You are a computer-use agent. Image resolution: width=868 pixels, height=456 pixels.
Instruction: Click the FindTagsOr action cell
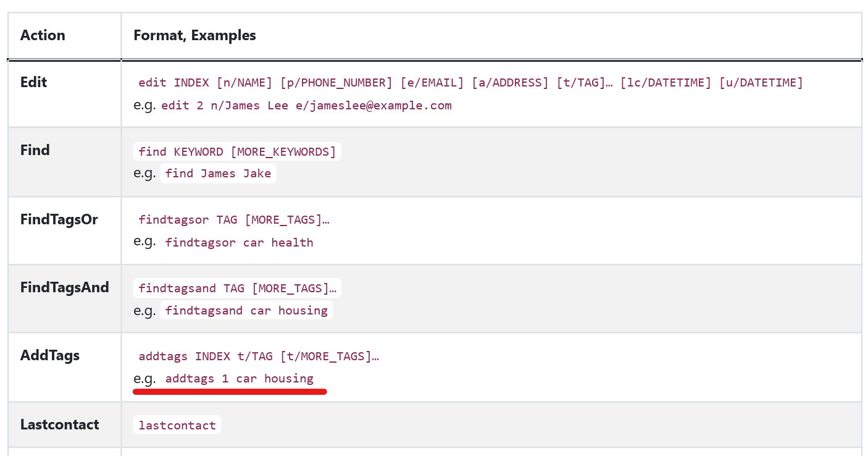click(64, 230)
